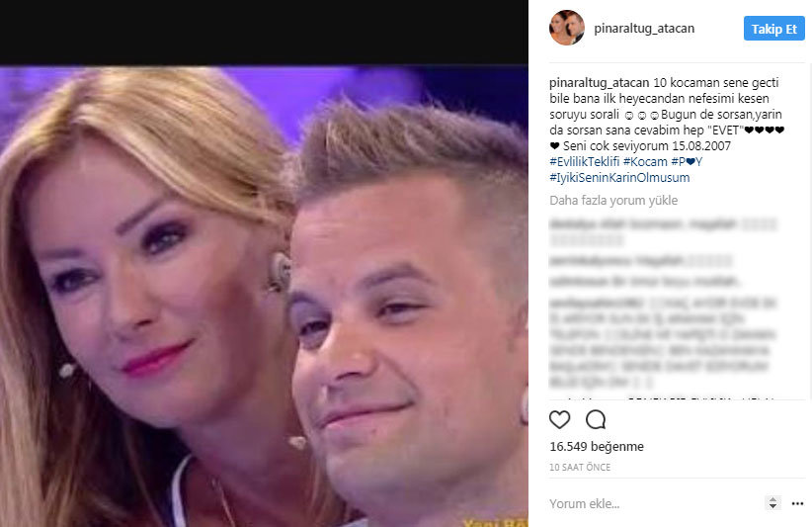Open the #Kocam hashtag link
This screenshot has height=527, width=812.
645,162
